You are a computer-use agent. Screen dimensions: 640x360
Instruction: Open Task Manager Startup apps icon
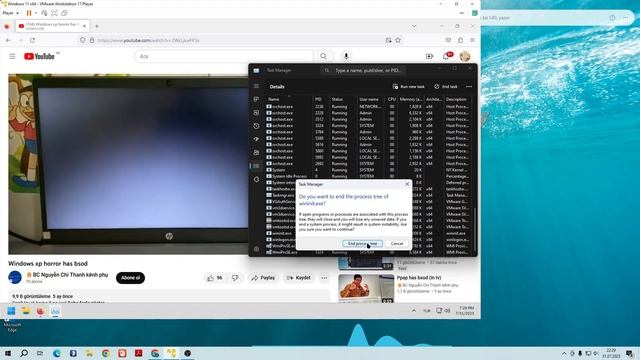256,139
